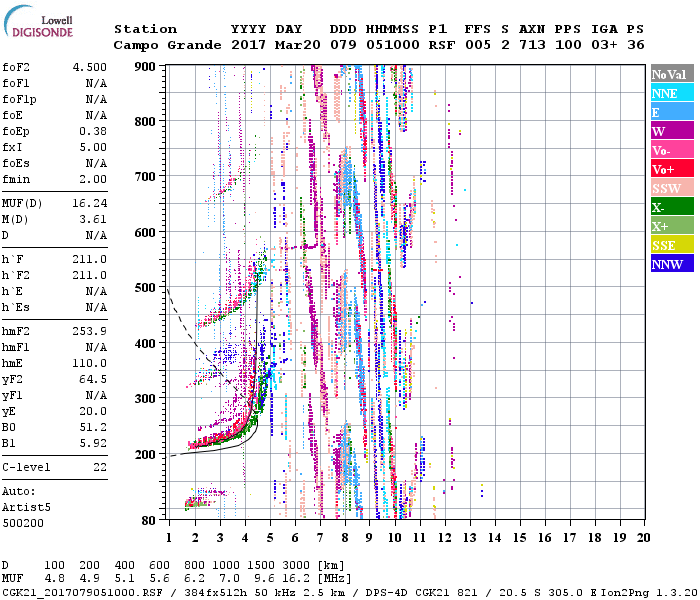Click the D 3000 distance value
Viewport: 700px width, 600px height.
click(296, 566)
